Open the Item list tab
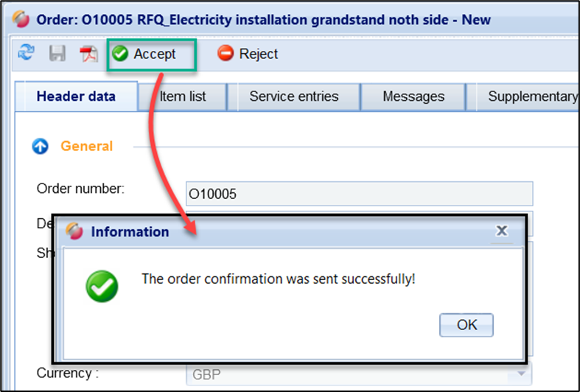 (x=183, y=97)
